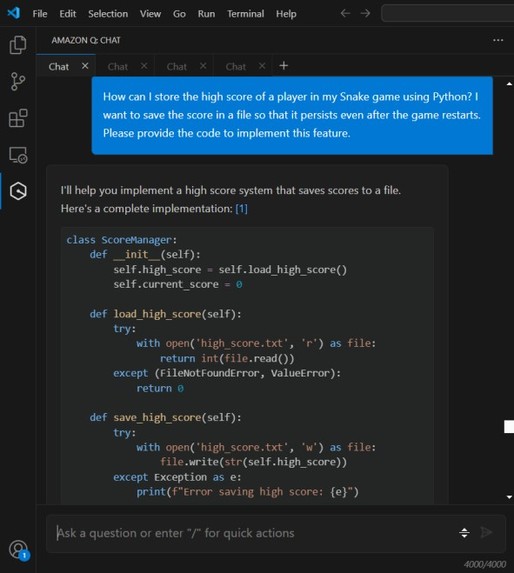Close the third Chat tab

pyautogui.click(x=203, y=66)
